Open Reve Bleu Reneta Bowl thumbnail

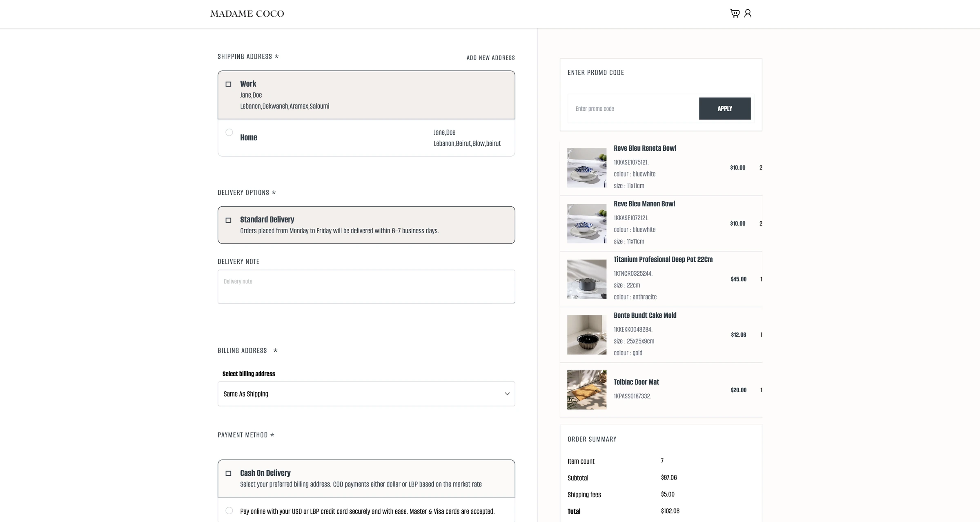[587, 168]
